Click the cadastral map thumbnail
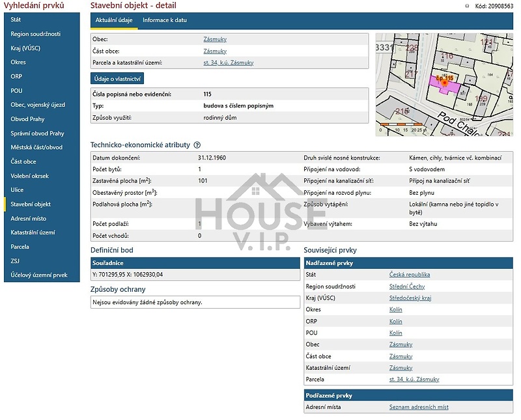Image resolution: width=521 pixels, height=420 pixels. click(x=444, y=85)
